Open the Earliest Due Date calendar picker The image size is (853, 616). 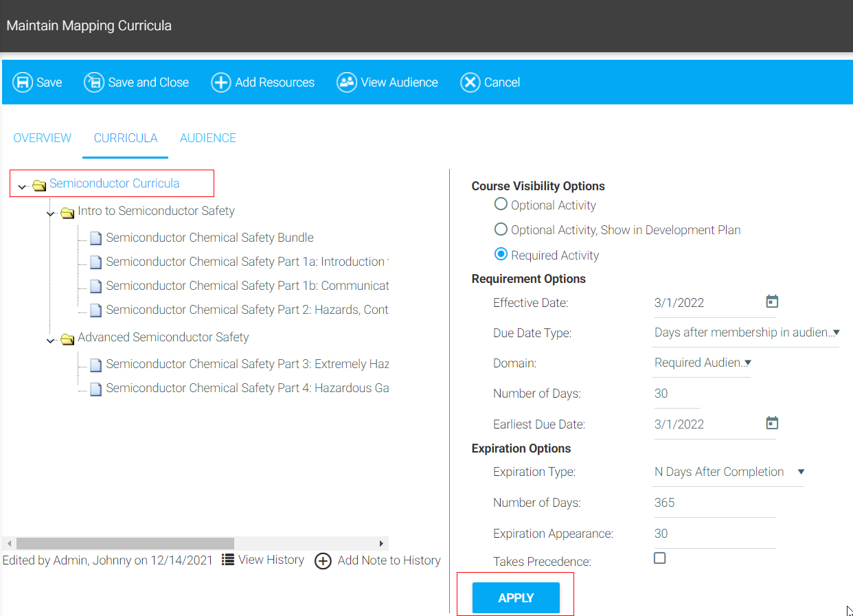[772, 423]
